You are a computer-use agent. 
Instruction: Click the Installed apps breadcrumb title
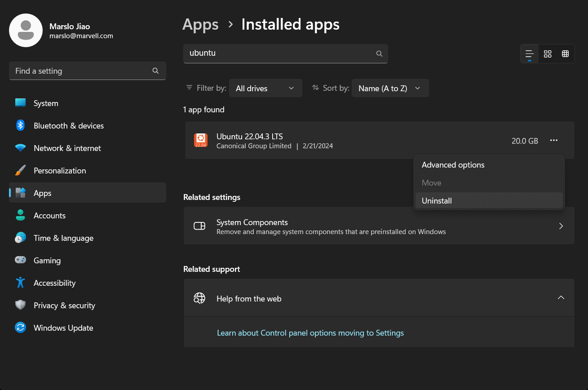pos(290,24)
